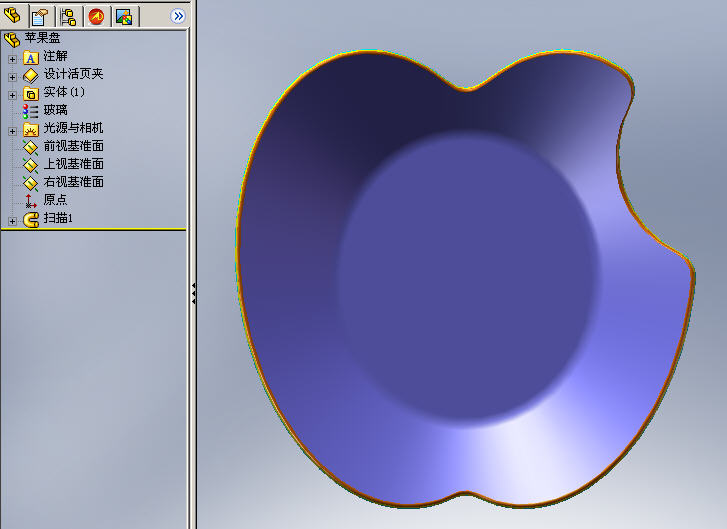Viewport: 727px width, 529px height.
Task: Expand the 设计活页夹 node
Action: 13,77
